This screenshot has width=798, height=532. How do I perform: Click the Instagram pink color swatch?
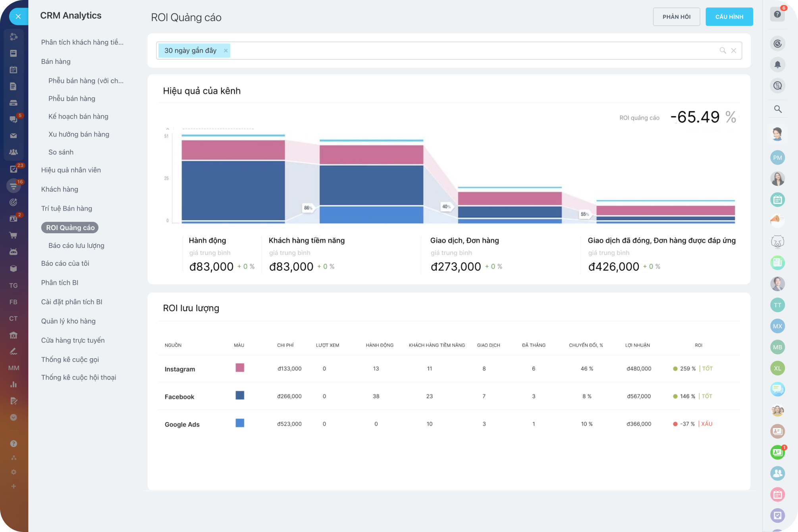click(240, 368)
